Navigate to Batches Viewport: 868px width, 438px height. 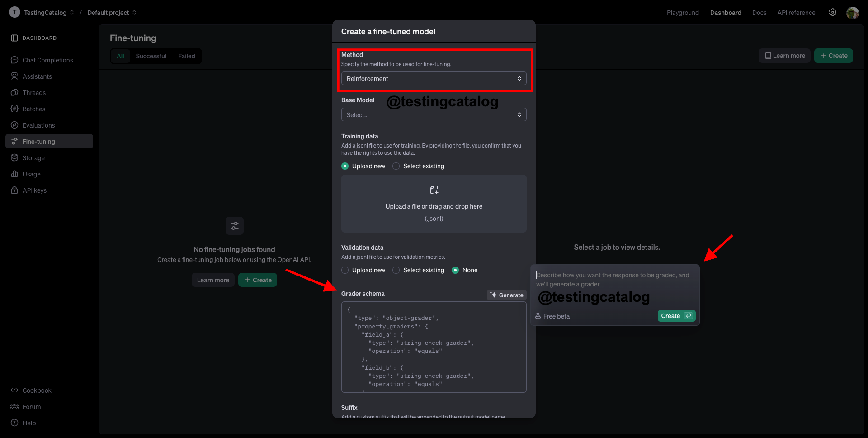(x=33, y=109)
